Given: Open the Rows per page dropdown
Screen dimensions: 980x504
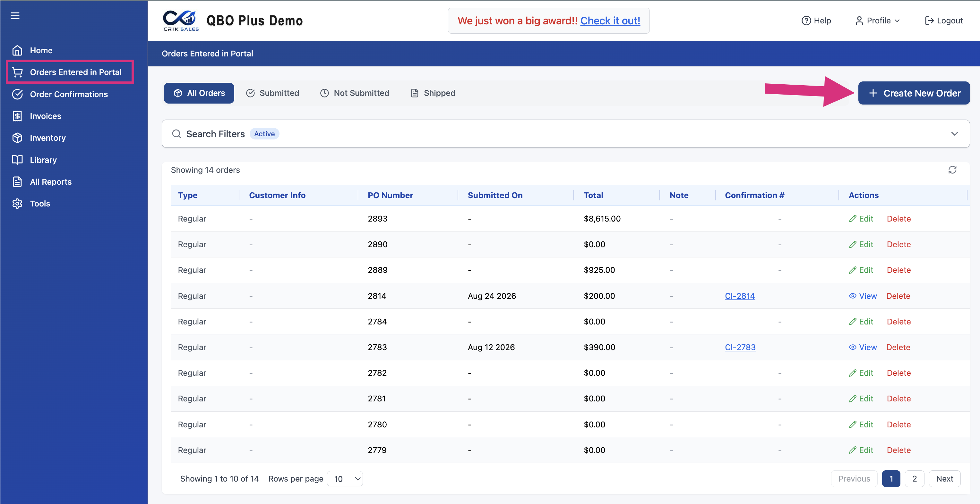Looking at the screenshot, I should pyautogui.click(x=345, y=479).
